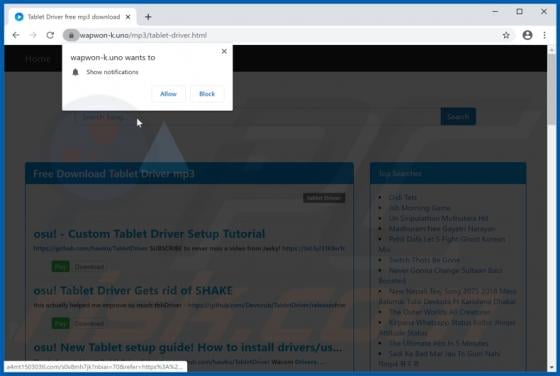
Task: Click the Search song input field
Action: [x=258, y=117]
